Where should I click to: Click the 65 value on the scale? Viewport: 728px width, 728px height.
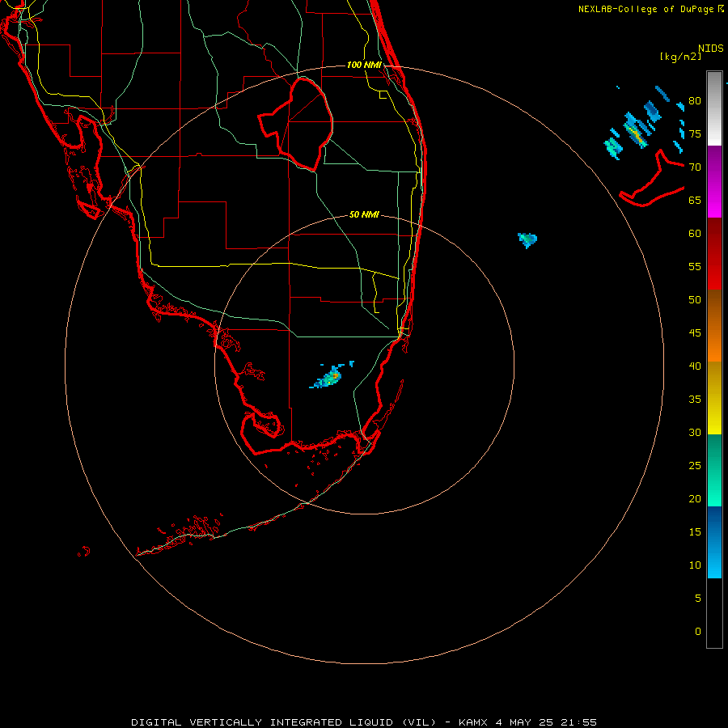[695, 200]
